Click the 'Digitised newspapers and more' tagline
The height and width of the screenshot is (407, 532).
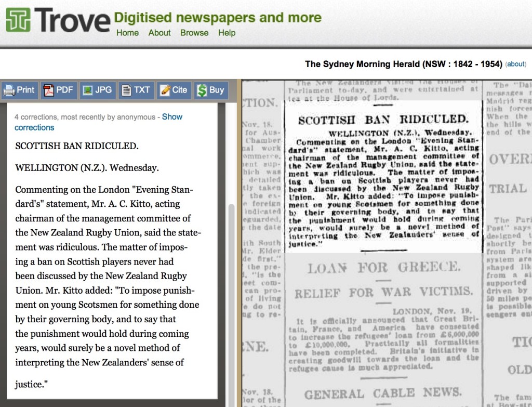(x=218, y=17)
